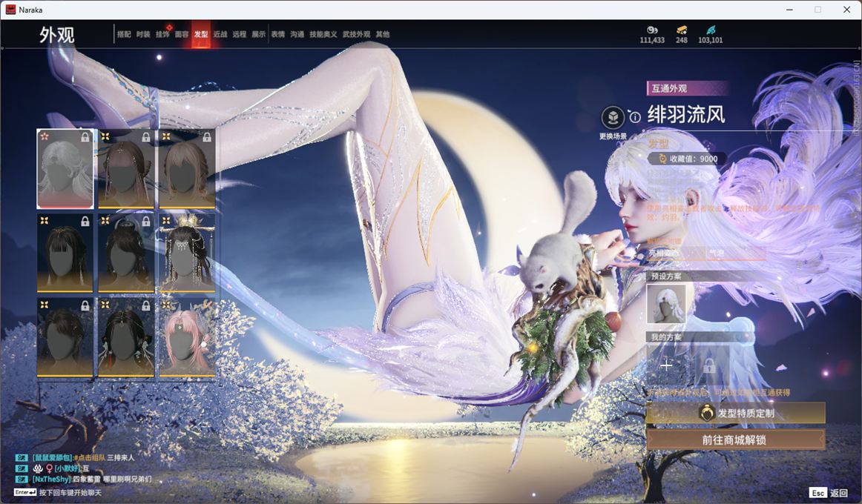The width and height of the screenshot is (862, 504).
Task: Select the light brown side-braid hairstyle
Action: pyautogui.click(x=187, y=169)
